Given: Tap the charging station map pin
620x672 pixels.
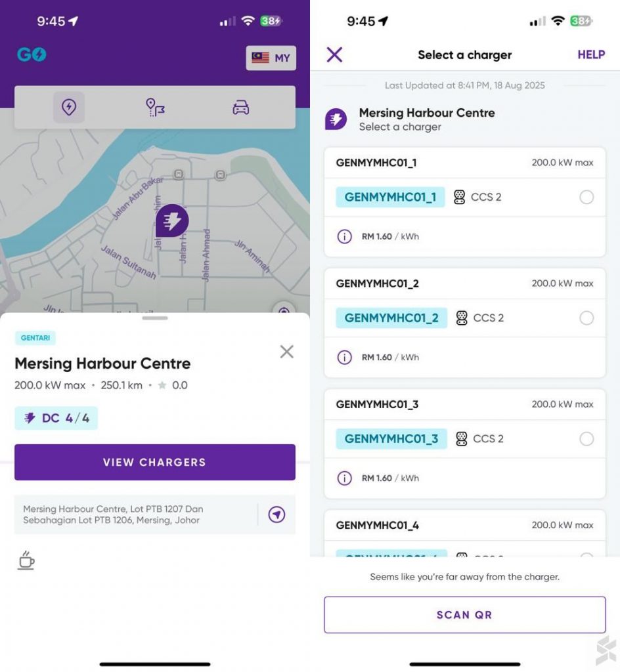Looking at the screenshot, I should (x=172, y=220).
